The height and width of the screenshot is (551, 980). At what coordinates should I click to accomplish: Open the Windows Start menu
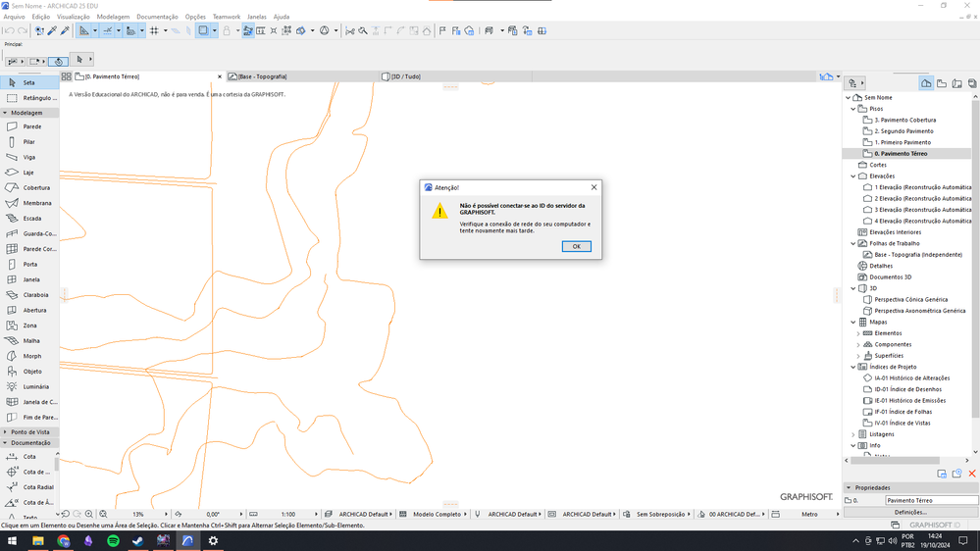(12, 541)
